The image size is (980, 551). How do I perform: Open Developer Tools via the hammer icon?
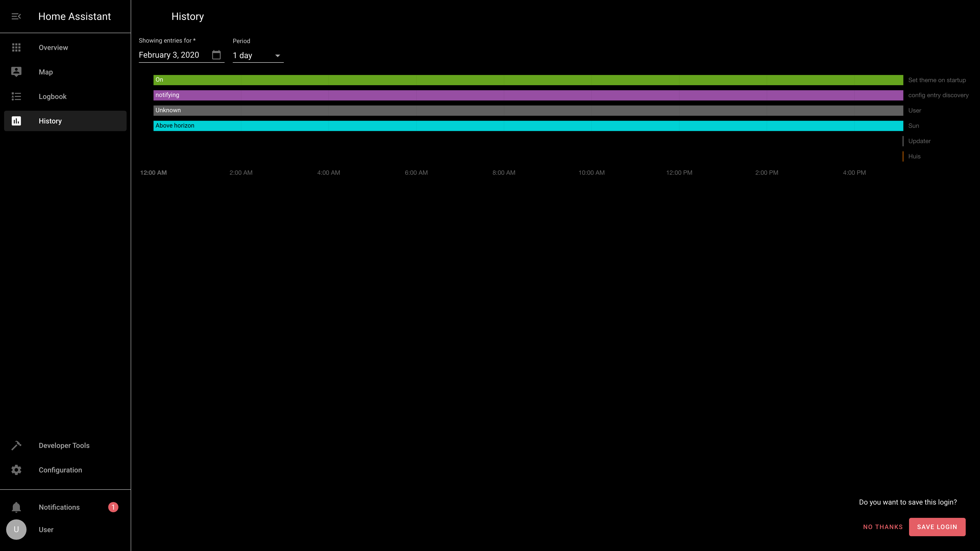tap(16, 445)
